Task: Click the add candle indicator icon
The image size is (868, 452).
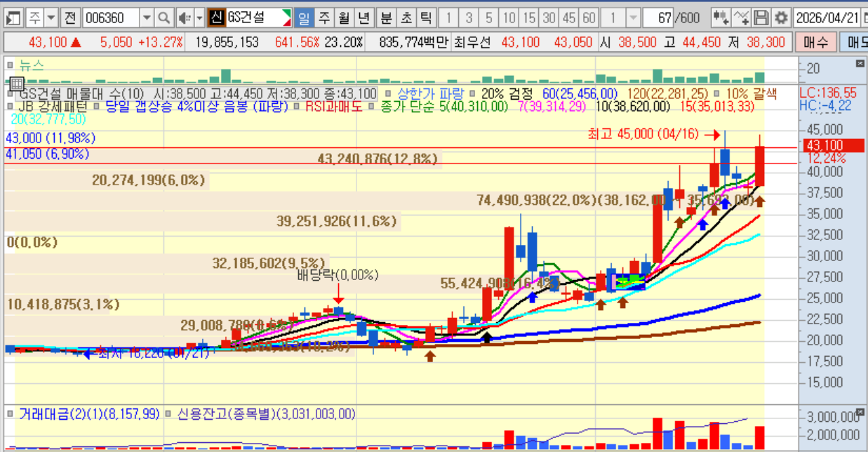Action: coord(720,17)
